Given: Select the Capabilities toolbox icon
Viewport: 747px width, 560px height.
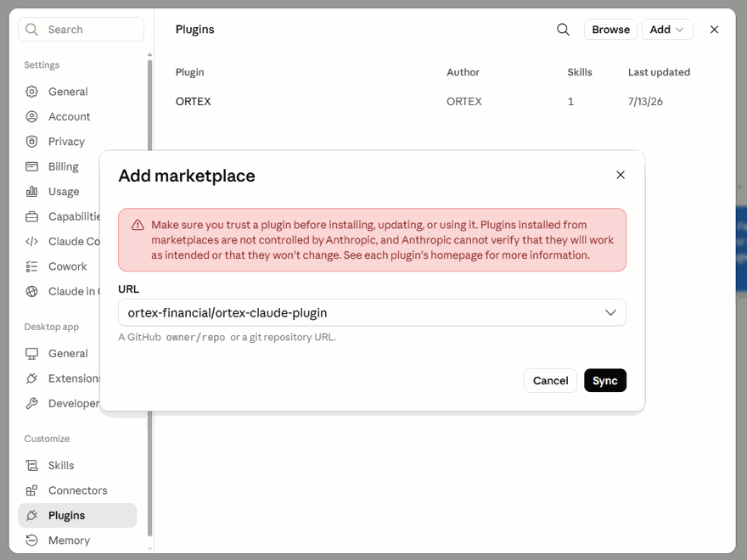Looking at the screenshot, I should pyautogui.click(x=32, y=216).
